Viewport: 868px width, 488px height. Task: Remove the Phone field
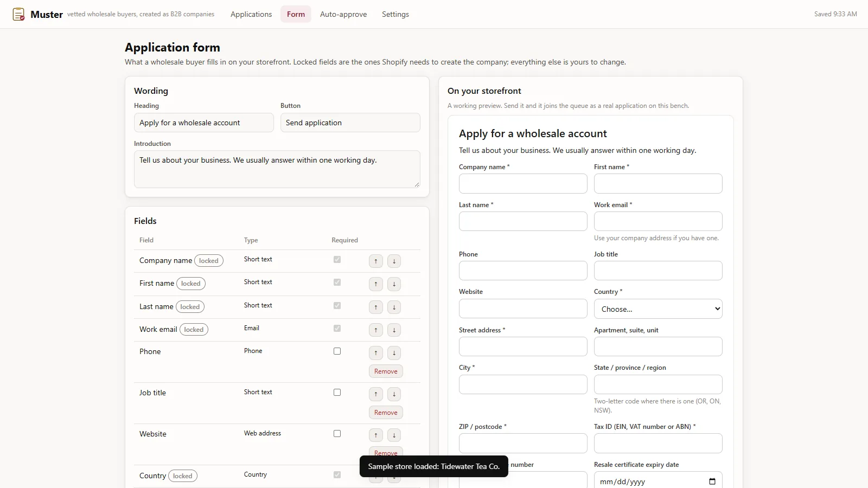(386, 371)
